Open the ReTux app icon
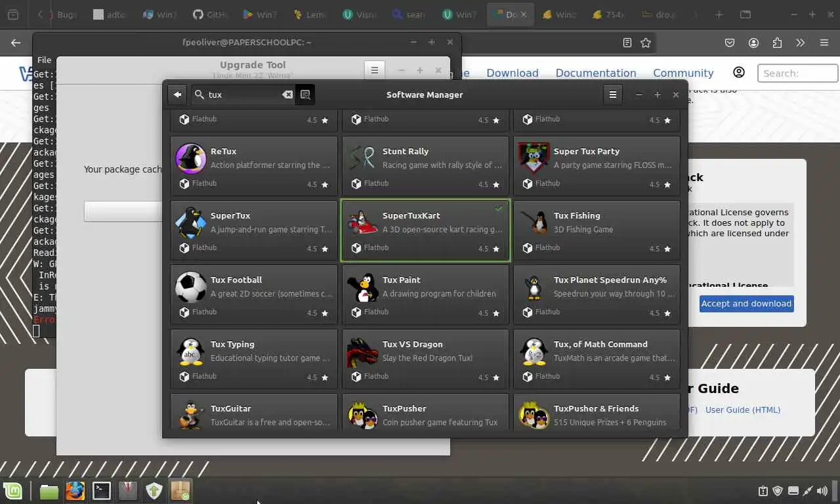 pyautogui.click(x=191, y=159)
